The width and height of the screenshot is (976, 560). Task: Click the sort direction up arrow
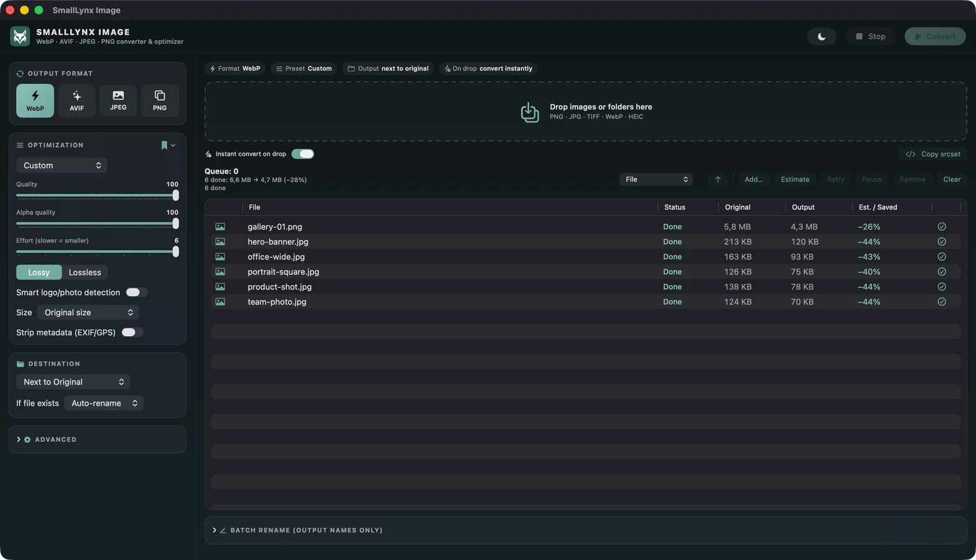(718, 180)
